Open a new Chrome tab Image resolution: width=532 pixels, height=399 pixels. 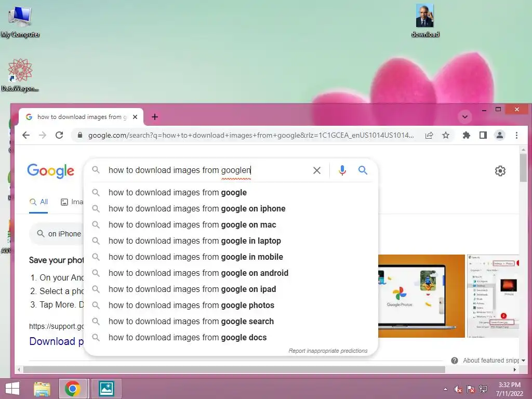[x=155, y=117]
